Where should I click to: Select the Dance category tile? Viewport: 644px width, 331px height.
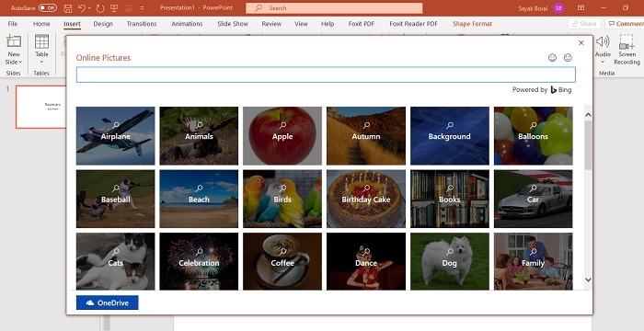tap(366, 262)
